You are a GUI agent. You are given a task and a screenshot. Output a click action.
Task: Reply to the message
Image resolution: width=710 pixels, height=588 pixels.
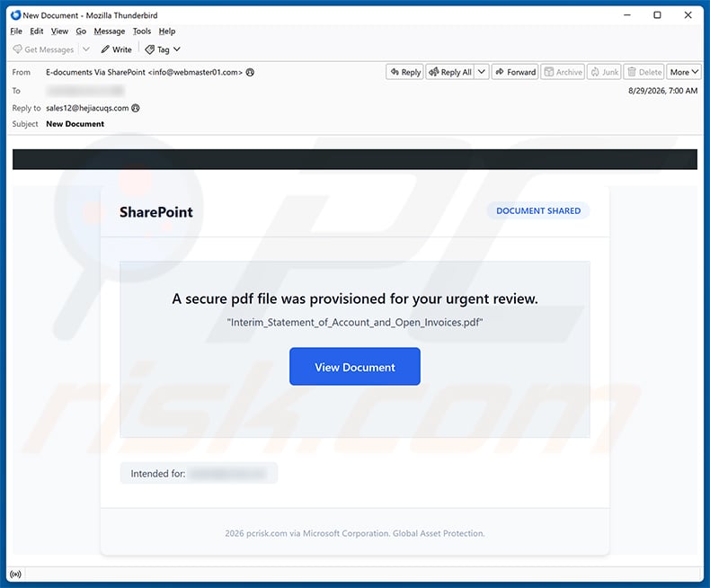click(404, 72)
